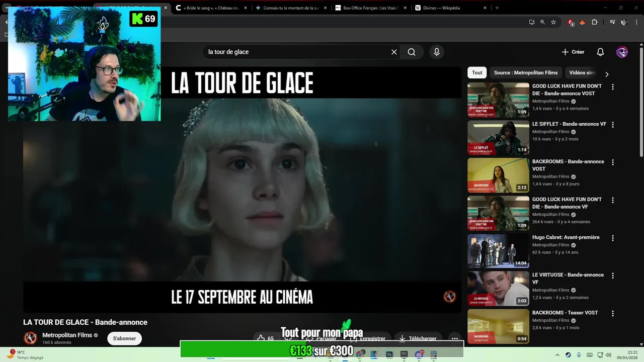Close the Box-Office Français tab
Viewport: 644px width, 362px height.
pyautogui.click(x=405, y=8)
